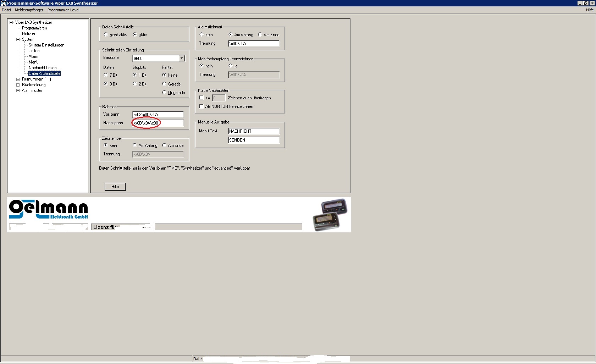596x364 pixels.
Task: Open the Meldeempfänger menu
Action: pos(29,10)
